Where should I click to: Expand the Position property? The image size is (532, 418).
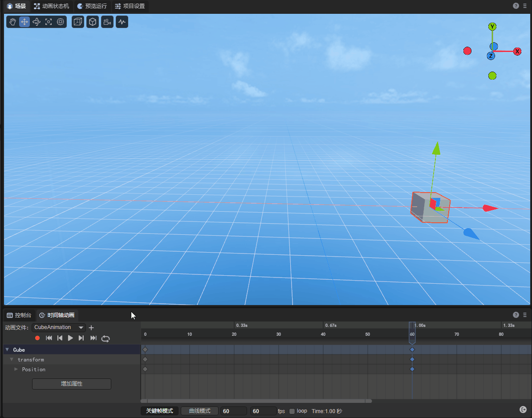[x=16, y=370]
